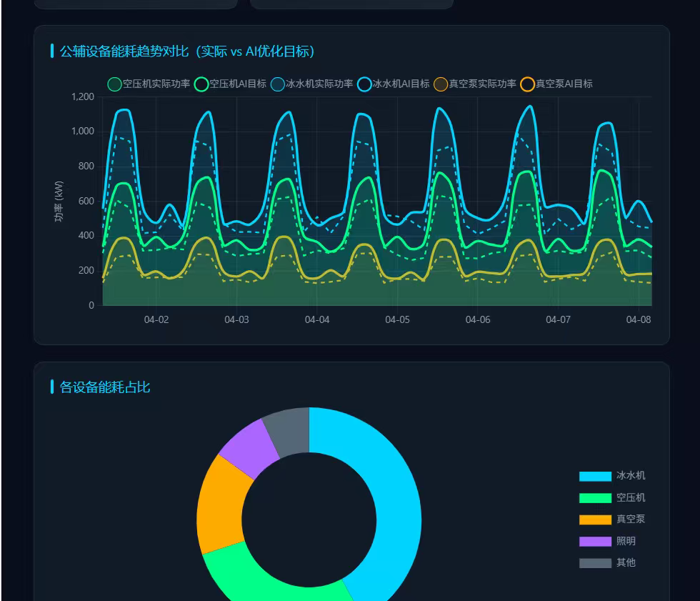Click the 1,000 y-axis value
Image resolution: width=700 pixels, height=601 pixels.
coord(83,131)
